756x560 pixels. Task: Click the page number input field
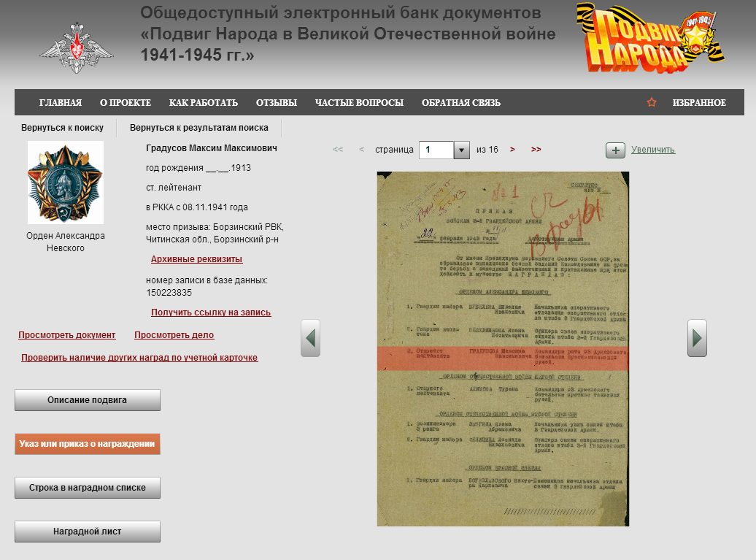(436, 150)
